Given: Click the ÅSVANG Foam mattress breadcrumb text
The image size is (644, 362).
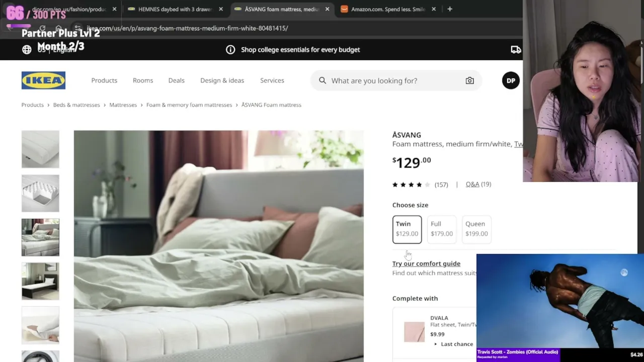Looking at the screenshot, I should (271, 105).
